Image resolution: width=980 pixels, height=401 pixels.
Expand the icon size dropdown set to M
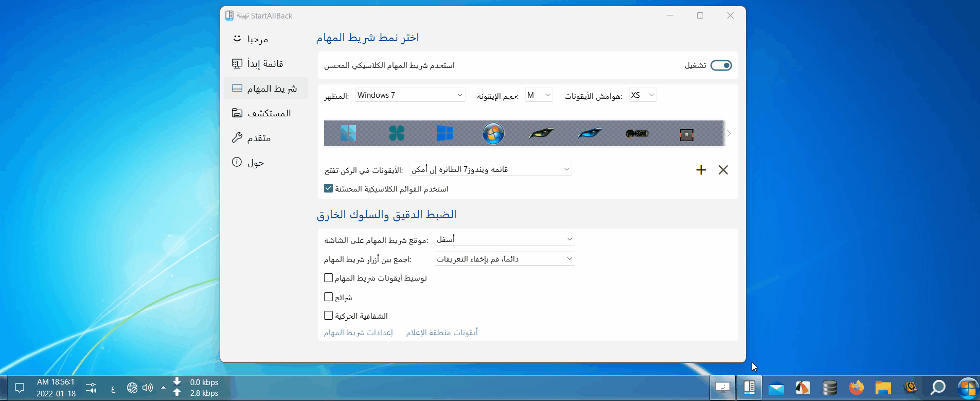(x=539, y=95)
